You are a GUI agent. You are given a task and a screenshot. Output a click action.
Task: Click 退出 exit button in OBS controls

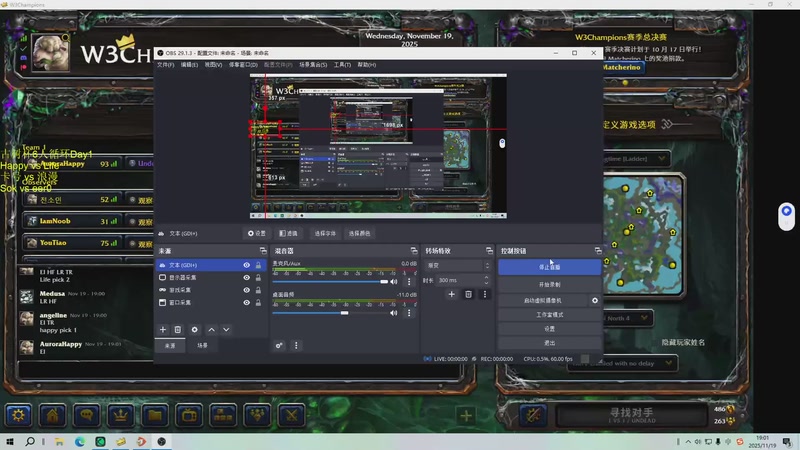(549, 343)
